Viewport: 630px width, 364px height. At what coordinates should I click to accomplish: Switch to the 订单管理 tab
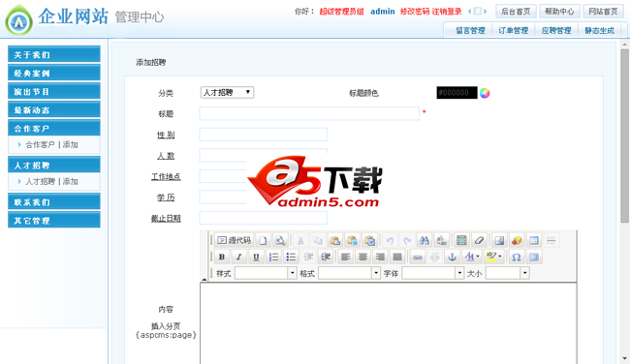point(514,31)
